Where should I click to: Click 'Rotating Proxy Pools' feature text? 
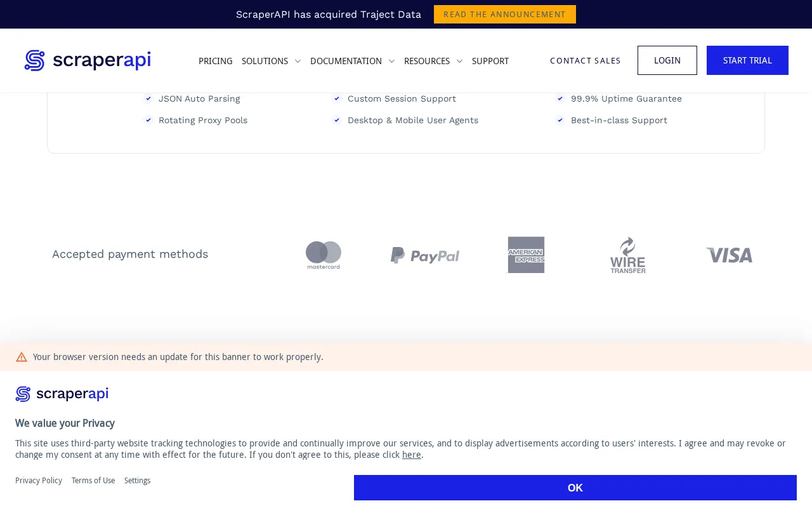click(203, 120)
